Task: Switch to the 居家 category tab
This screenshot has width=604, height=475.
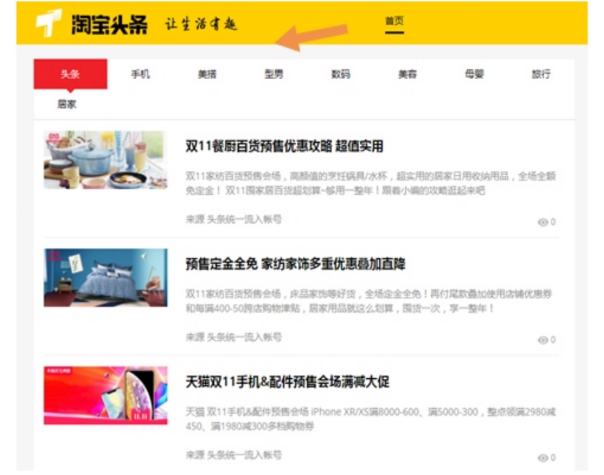Action: click(67, 104)
